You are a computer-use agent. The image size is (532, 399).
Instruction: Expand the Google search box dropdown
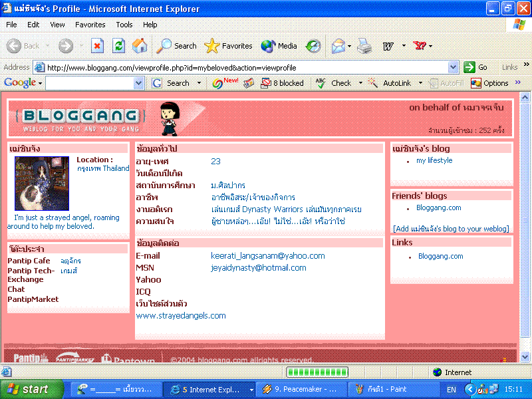(138, 83)
